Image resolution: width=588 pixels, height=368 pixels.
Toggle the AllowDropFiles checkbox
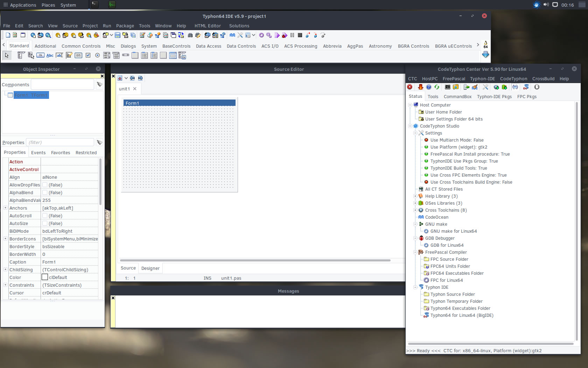click(45, 185)
